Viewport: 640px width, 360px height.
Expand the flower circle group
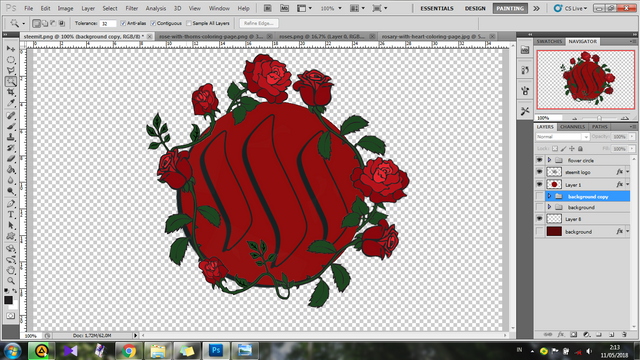549,160
